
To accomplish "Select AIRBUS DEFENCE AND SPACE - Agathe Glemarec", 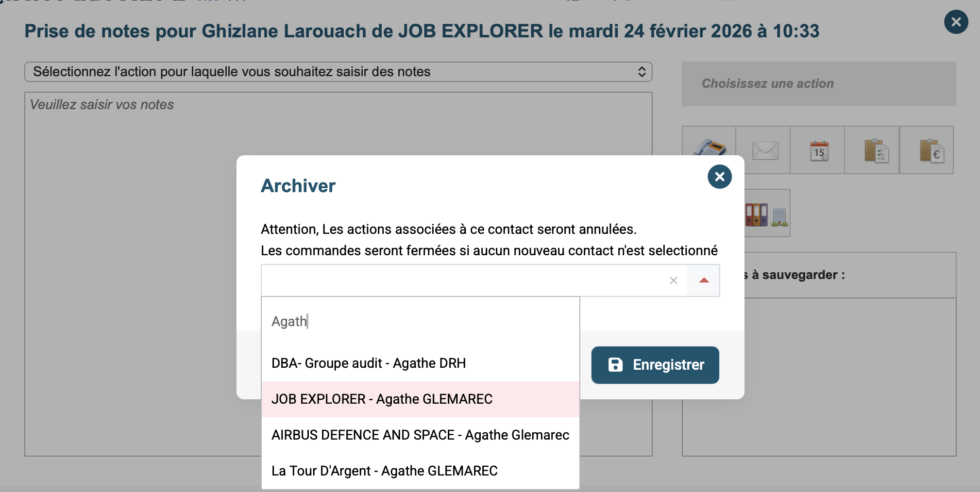I will click(x=421, y=435).
